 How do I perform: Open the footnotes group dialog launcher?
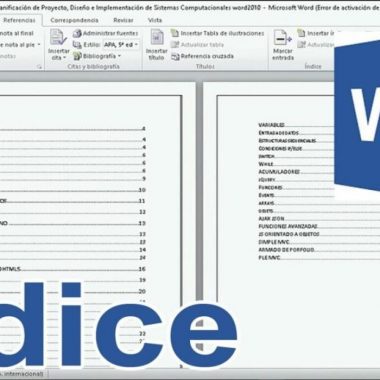point(39,67)
